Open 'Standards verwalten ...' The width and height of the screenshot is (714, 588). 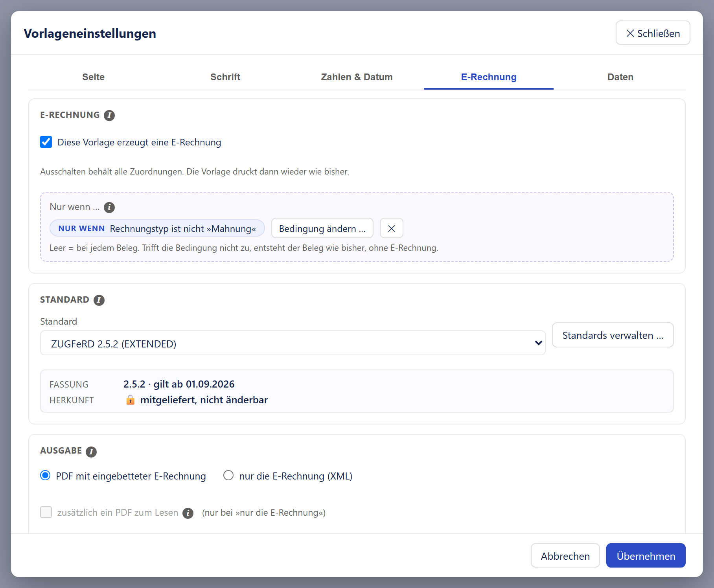[613, 335]
